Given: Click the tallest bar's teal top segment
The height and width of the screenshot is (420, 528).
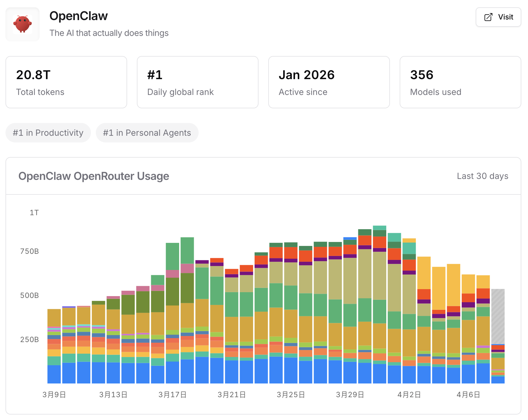Looking at the screenshot, I should (379, 228).
